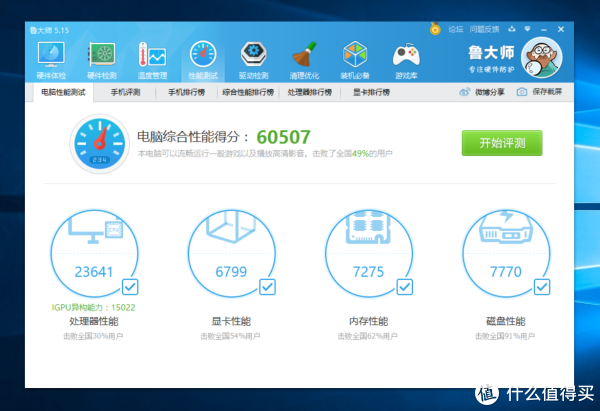Uncheck the 内存性能 test checkbox
600x411 pixels.
tap(404, 287)
